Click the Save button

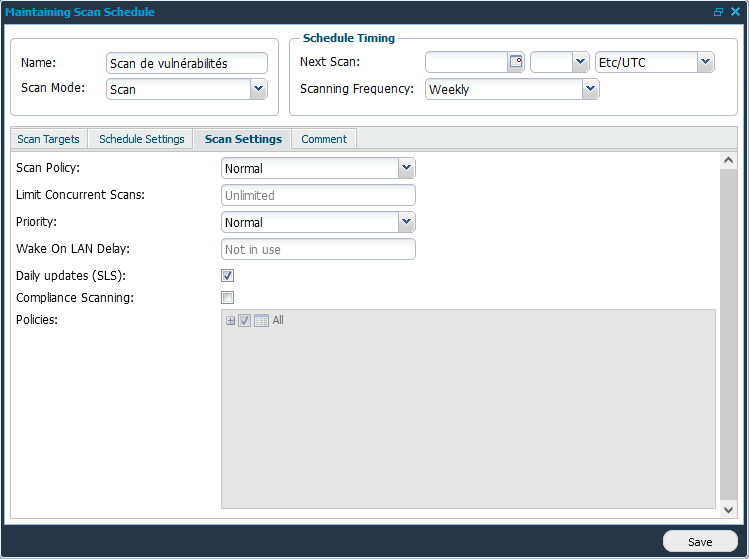[x=700, y=542]
